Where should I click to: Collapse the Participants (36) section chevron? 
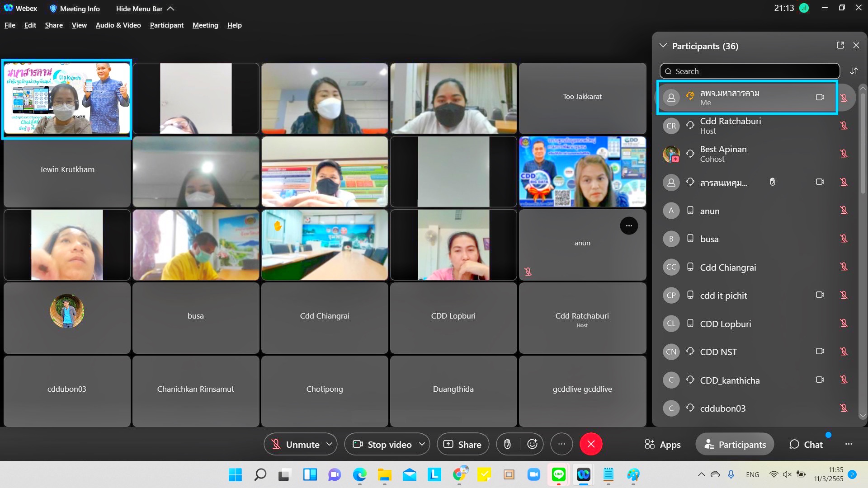click(x=663, y=46)
